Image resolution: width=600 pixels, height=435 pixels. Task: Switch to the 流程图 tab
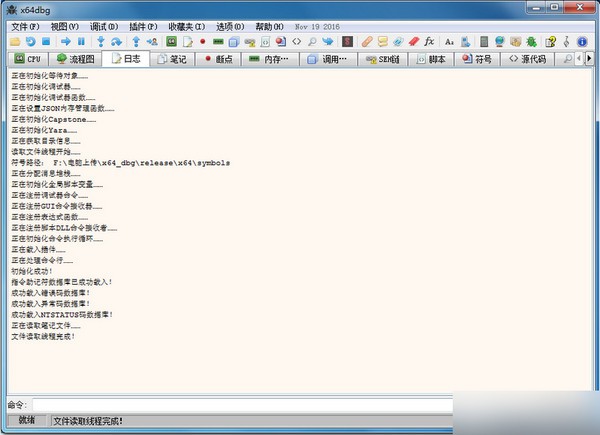[75, 59]
